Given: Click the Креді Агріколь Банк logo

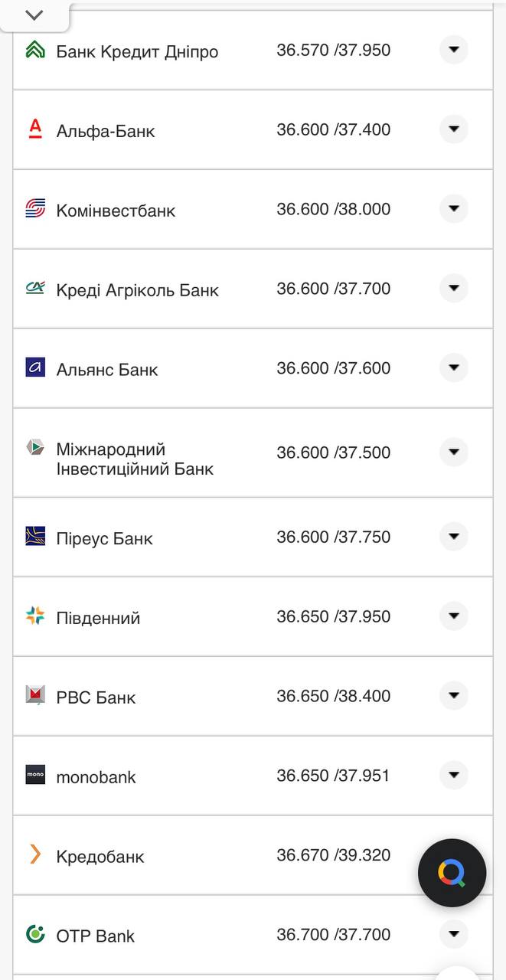Looking at the screenshot, I should coord(36,289).
